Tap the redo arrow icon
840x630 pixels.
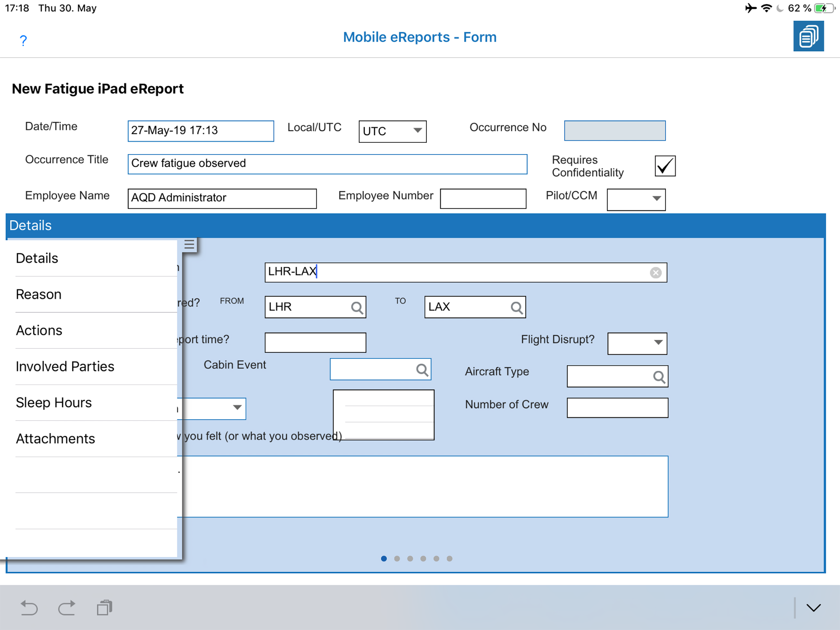coord(67,607)
